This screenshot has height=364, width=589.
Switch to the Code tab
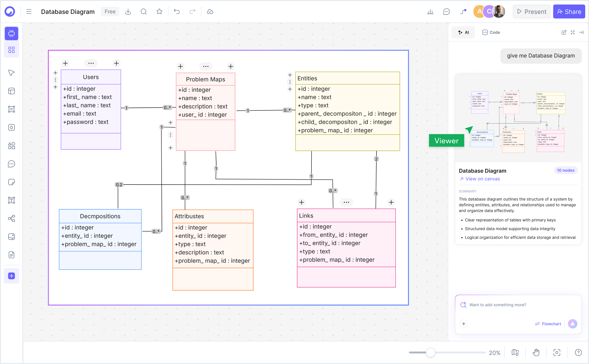491,32
